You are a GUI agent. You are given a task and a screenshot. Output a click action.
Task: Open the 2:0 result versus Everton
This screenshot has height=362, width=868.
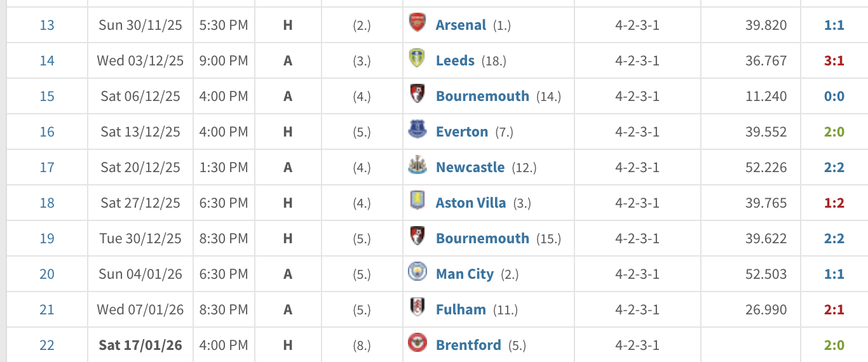click(834, 132)
